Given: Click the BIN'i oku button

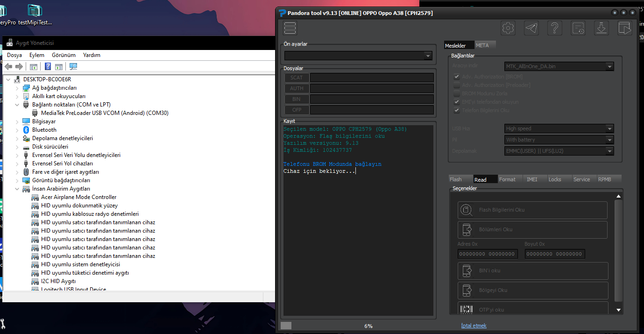Looking at the screenshot, I should [533, 271].
